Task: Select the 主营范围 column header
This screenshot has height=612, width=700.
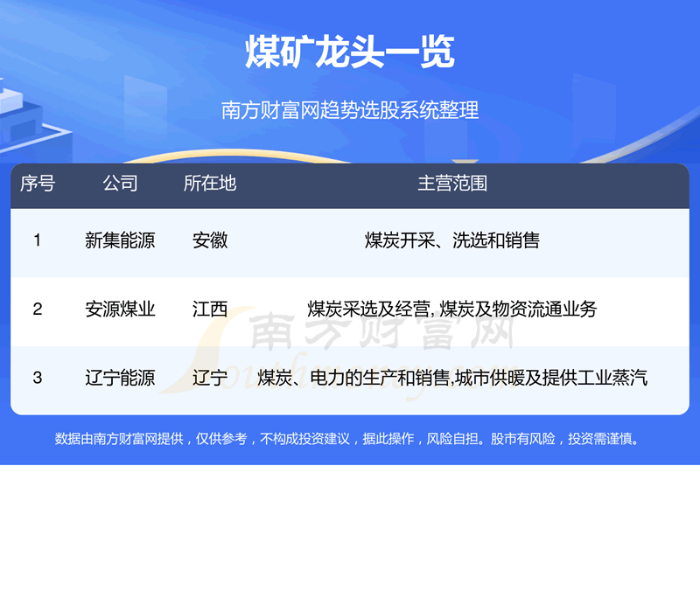Action: pyautogui.click(x=451, y=184)
